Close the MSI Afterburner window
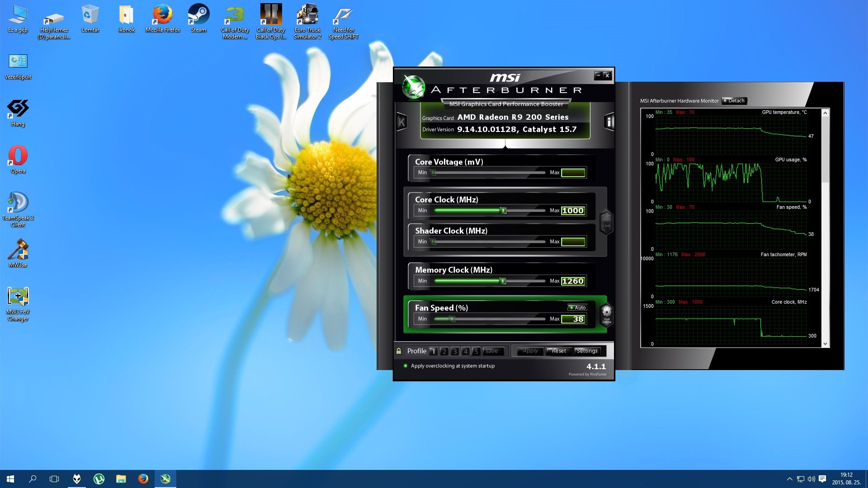 pos(608,75)
